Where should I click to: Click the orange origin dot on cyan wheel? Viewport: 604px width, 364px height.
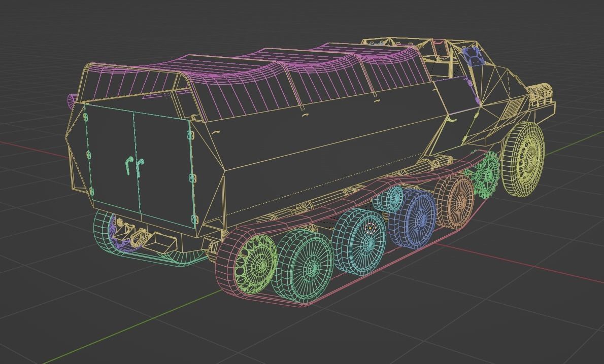[370, 229]
